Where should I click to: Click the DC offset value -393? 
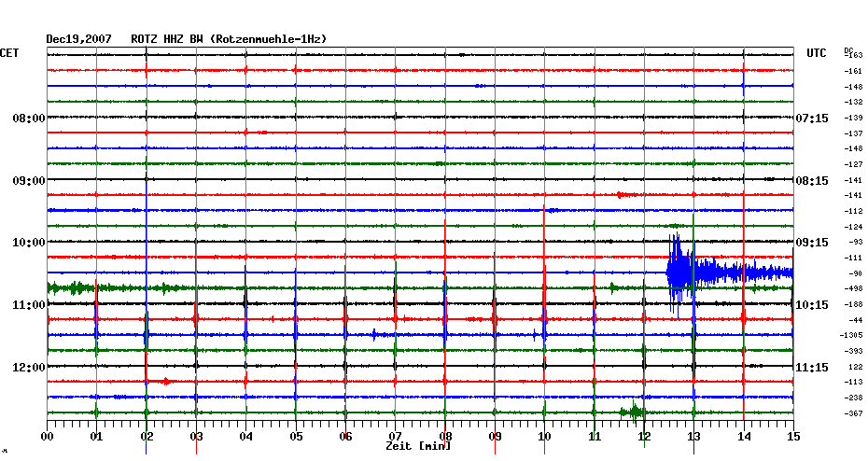(x=853, y=352)
